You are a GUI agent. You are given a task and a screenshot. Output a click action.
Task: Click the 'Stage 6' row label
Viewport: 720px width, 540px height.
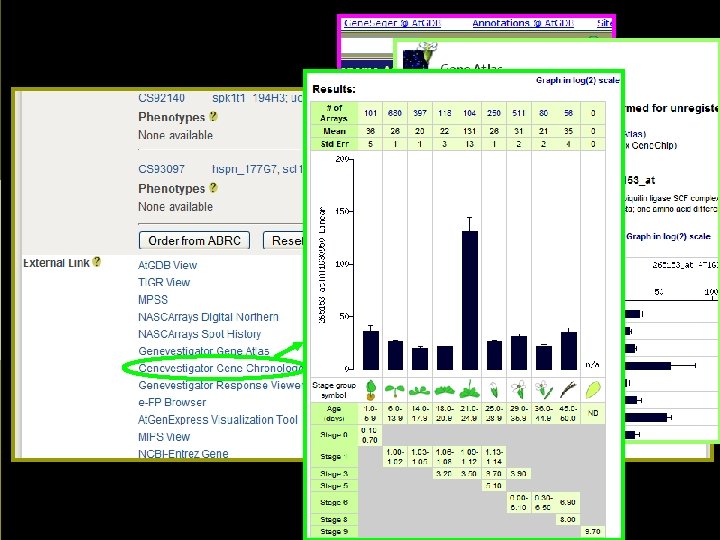tap(334, 502)
